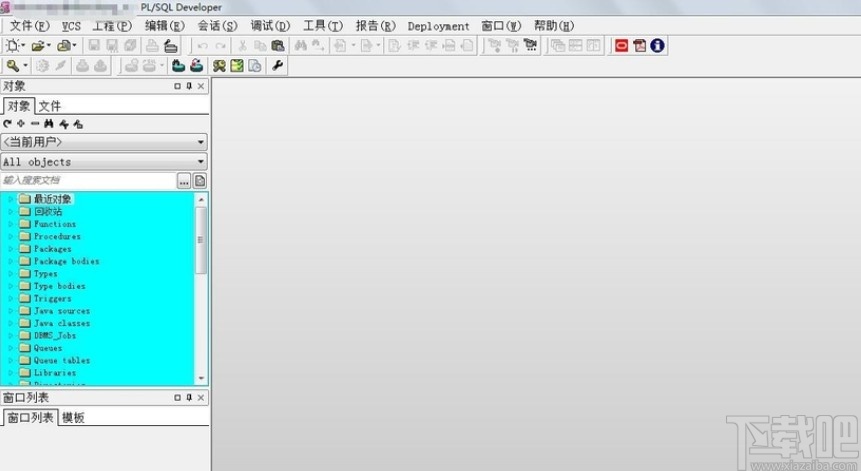Click the wrench Preferences icon
Screen dimensions: 861x471
[x=277, y=66]
